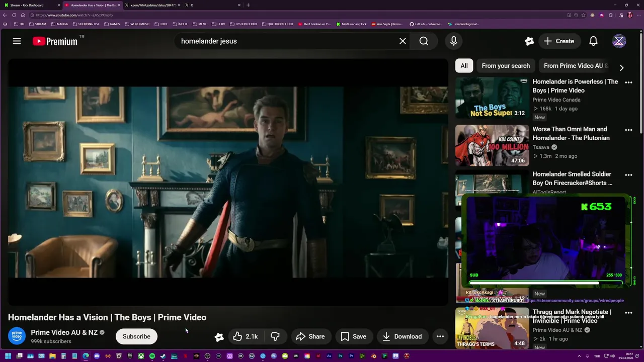Open Worse Than Omni Man video title

(x=571, y=134)
